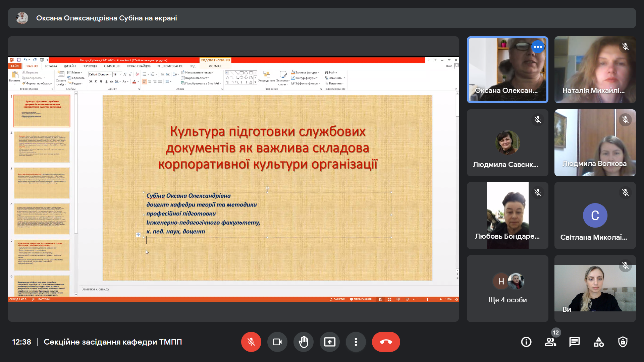Open host controls shield icon

coord(623,342)
